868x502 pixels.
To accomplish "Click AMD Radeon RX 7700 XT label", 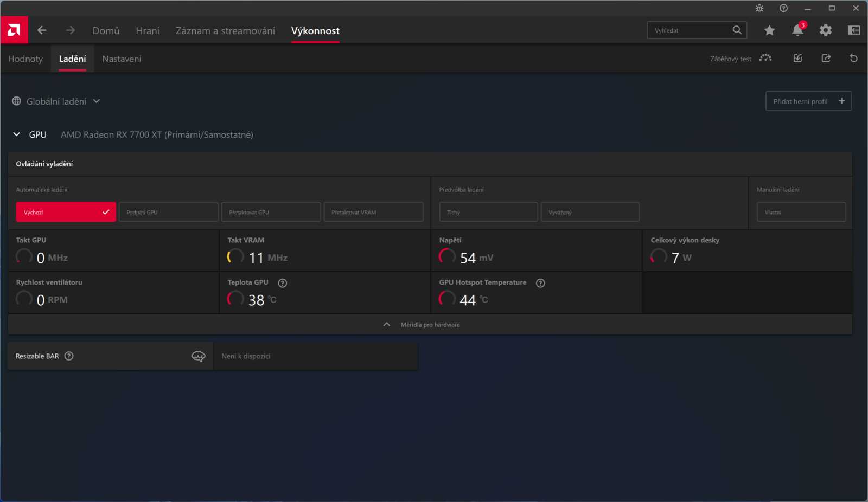I will pos(157,134).
